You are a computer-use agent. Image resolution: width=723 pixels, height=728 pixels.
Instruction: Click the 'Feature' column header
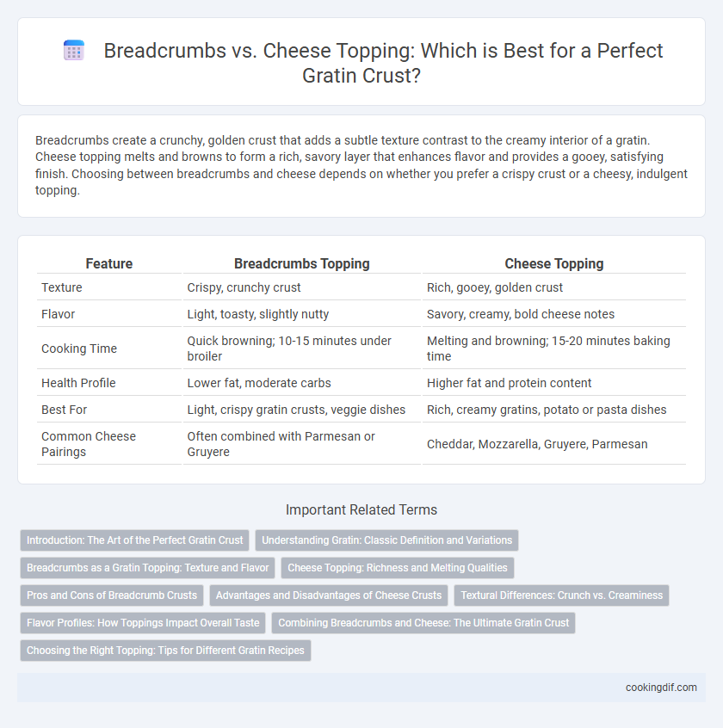[x=109, y=263]
